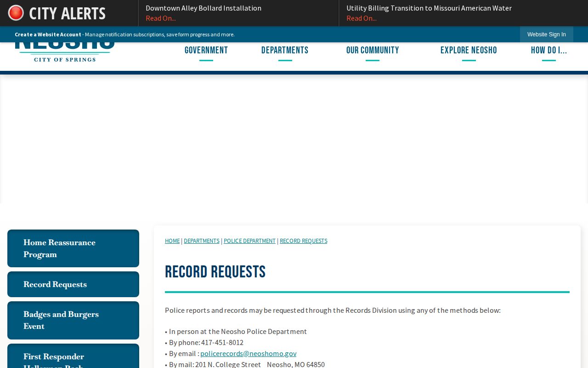Click the Website Sign In button

pos(547,34)
